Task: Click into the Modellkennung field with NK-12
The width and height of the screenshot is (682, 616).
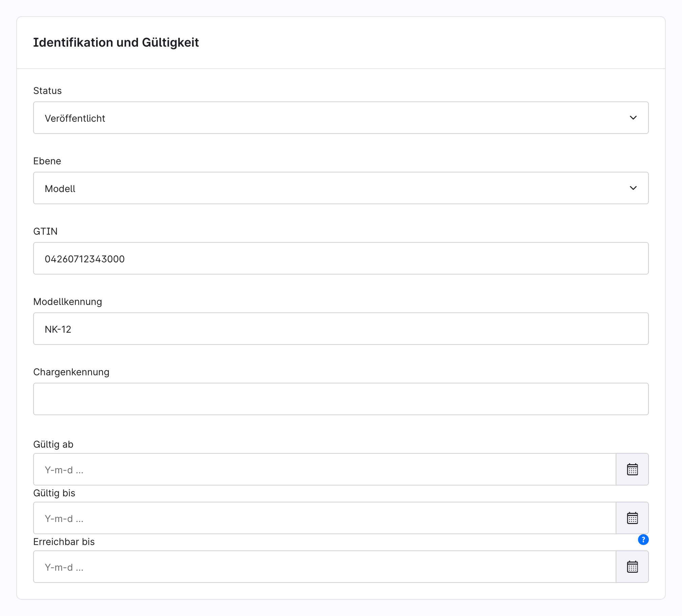Action: coord(341,329)
